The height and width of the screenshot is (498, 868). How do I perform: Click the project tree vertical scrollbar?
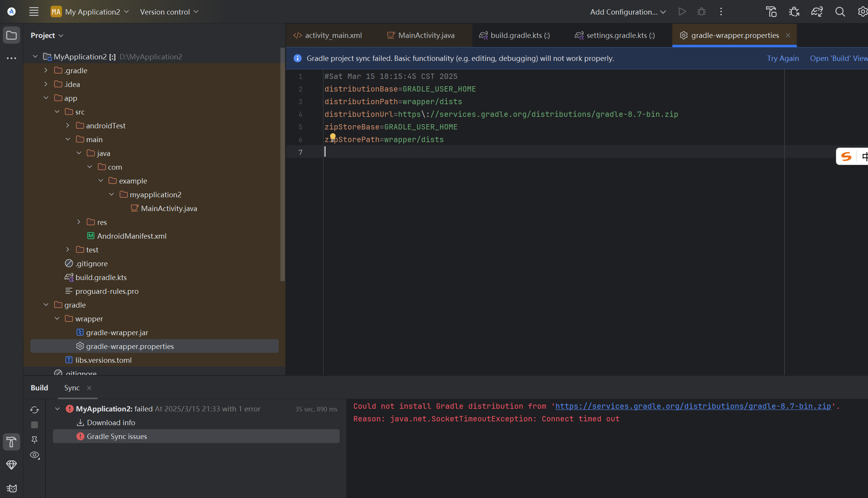pos(283,165)
